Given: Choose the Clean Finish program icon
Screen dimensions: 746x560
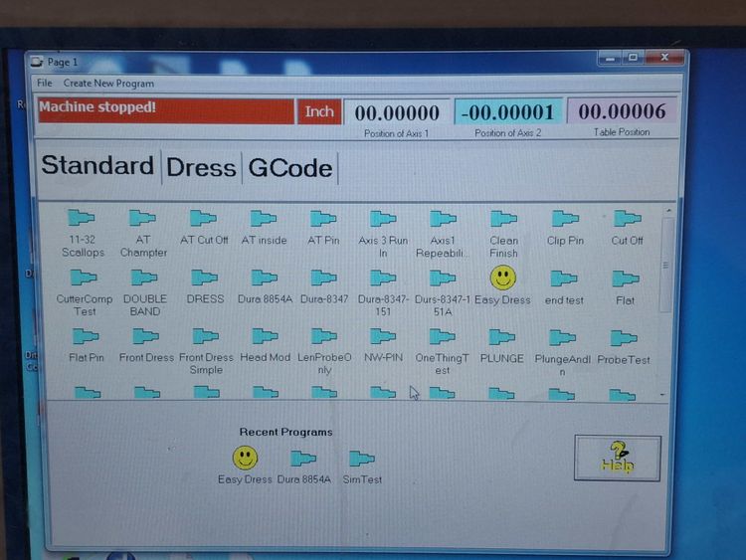Looking at the screenshot, I should click(503, 220).
